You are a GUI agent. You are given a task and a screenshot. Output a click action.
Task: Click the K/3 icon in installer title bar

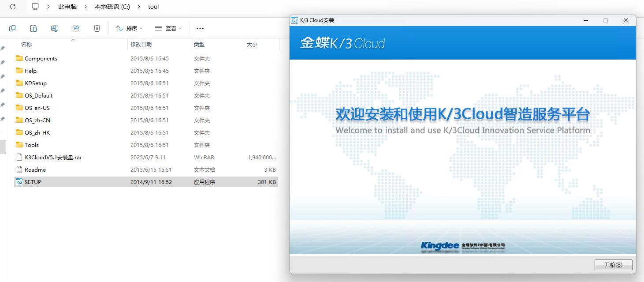pyautogui.click(x=294, y=20)
